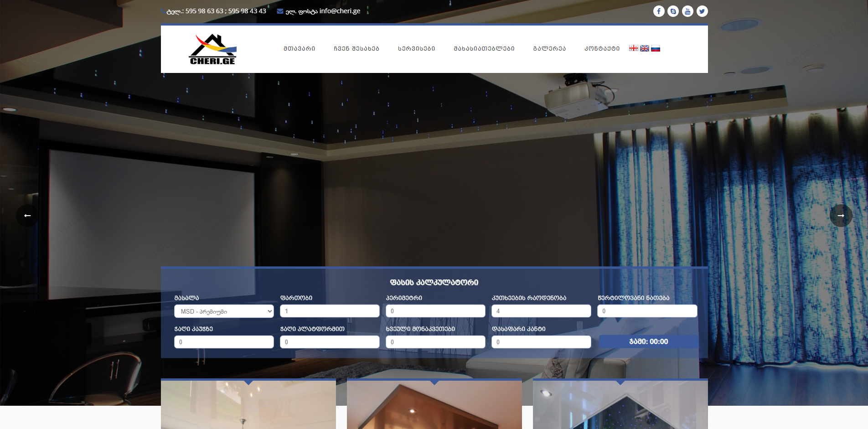Go to previous slide with left arrow
This screenshot has width=868, height=429.
pos(27,216)
